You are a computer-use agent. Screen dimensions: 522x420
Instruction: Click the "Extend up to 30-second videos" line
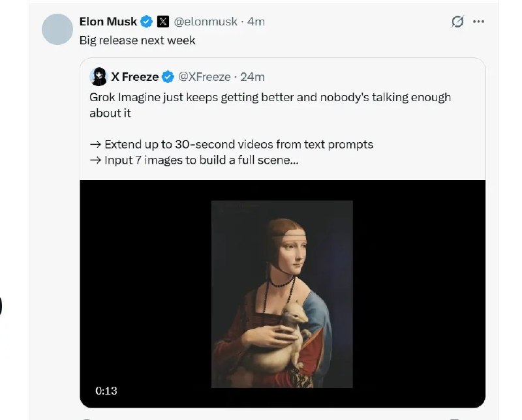point(232,144)
